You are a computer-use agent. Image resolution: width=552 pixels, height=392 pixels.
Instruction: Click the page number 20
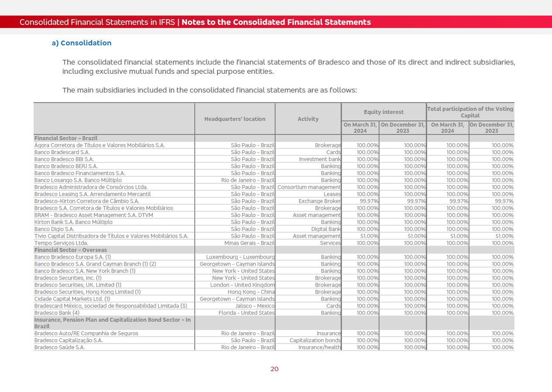tap(274, 369)
